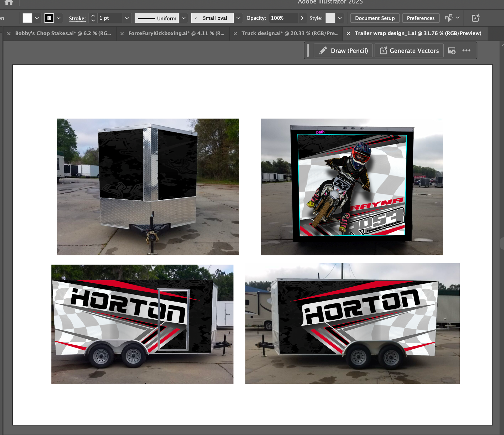504x435 pixels.
Task: Click the align selection icon
Action: [449, 18]
